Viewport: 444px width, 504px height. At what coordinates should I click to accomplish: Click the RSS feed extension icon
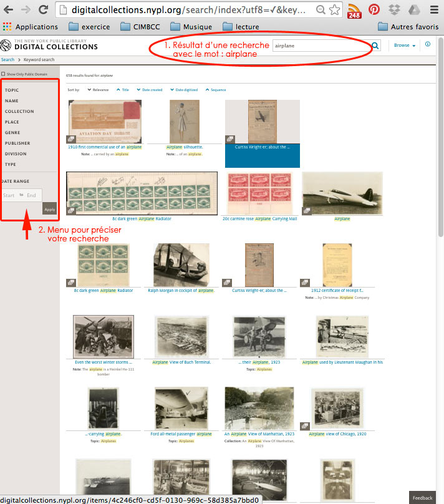354,11
